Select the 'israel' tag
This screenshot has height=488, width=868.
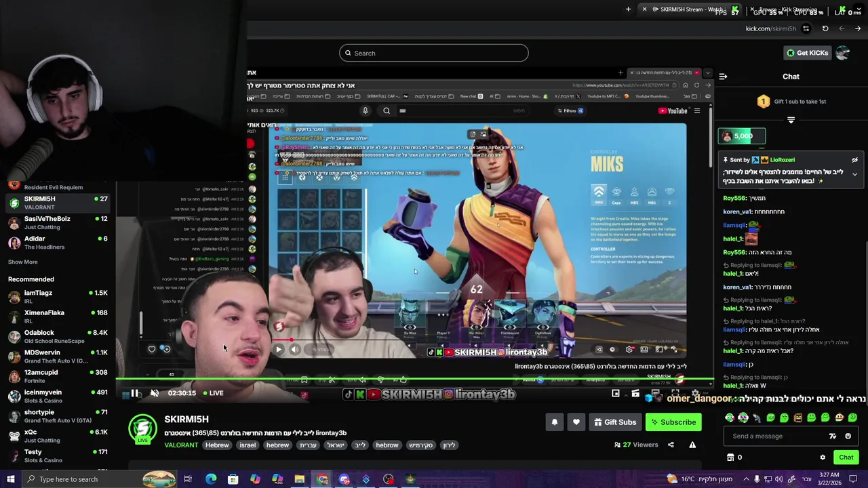pyautogui.click(x=248, y=445)
